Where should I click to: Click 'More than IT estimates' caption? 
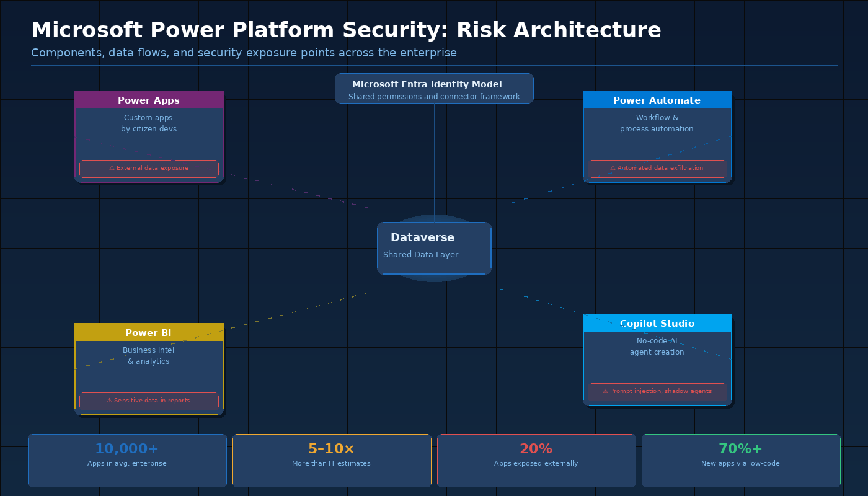[332, 463]
